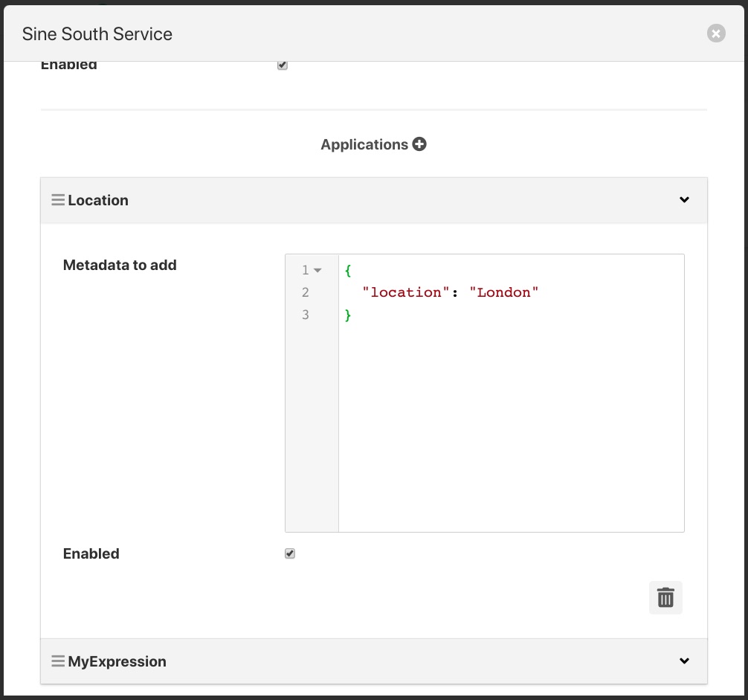Select the MyExpression panel title
Viewport: 748px width, 700px height.
pyautogui.click(x=117, y=661)
